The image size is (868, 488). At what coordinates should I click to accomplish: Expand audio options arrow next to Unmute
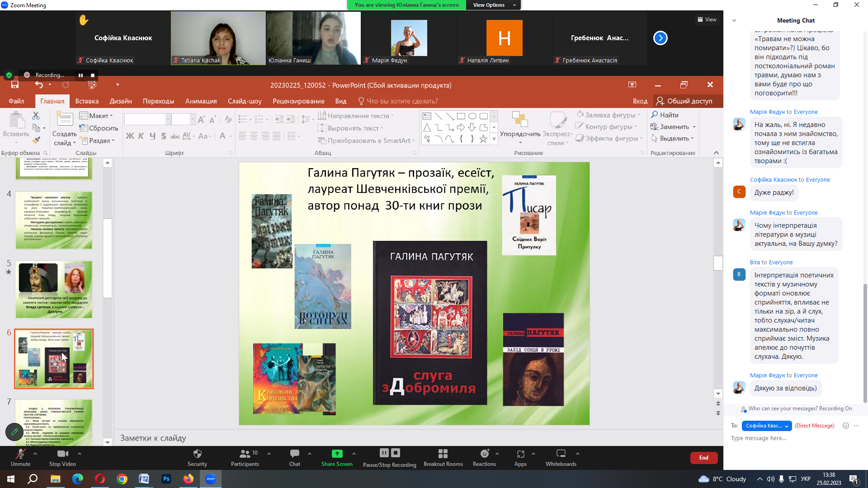(35, 454)
